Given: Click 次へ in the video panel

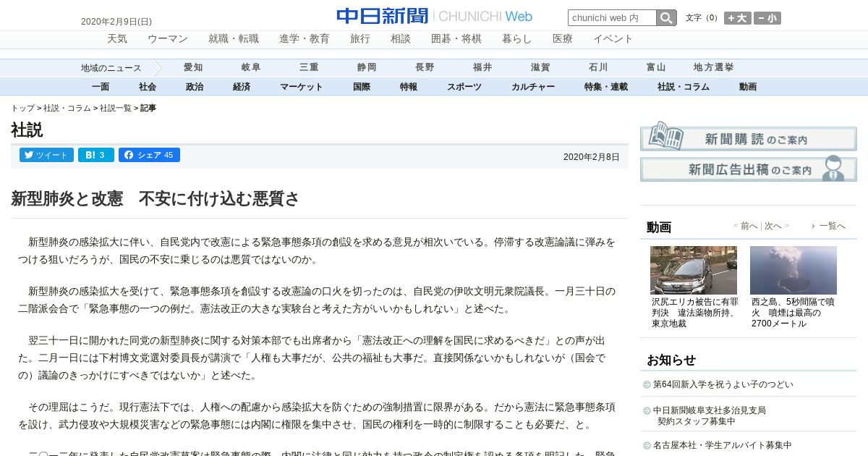Looking at the screenshot, I should click(x=773, y=226).
